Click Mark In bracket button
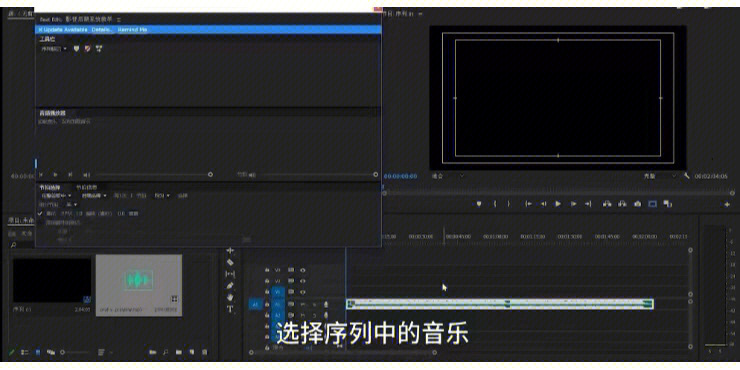This screenshot has height=370, width=740. click(495, 204)
